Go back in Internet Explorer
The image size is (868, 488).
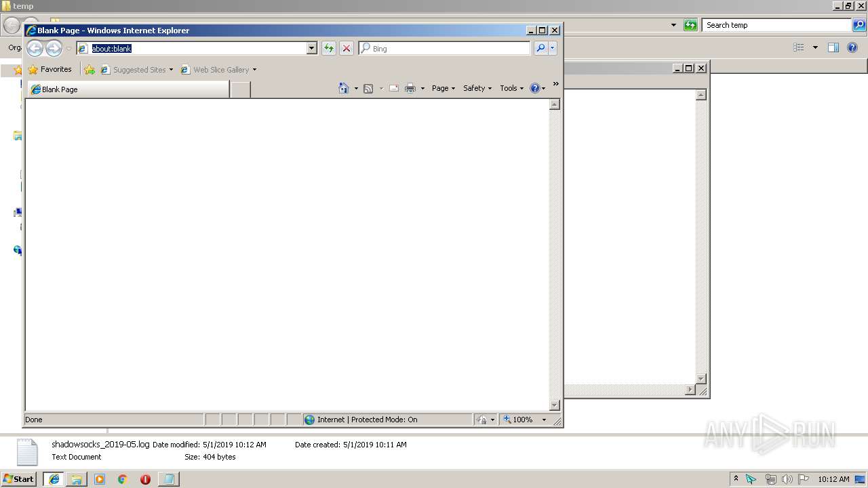(x=35, y=48)
